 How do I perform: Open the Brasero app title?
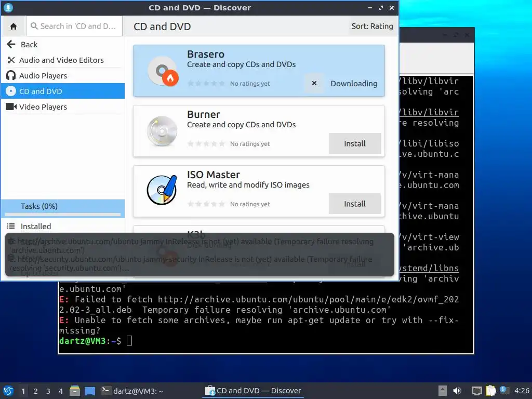pyautogui.click(x=206, y=54)
